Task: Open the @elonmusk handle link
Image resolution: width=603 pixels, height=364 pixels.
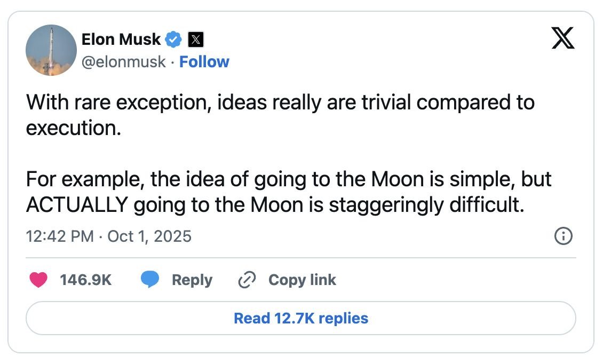Action: click(123, 62)
